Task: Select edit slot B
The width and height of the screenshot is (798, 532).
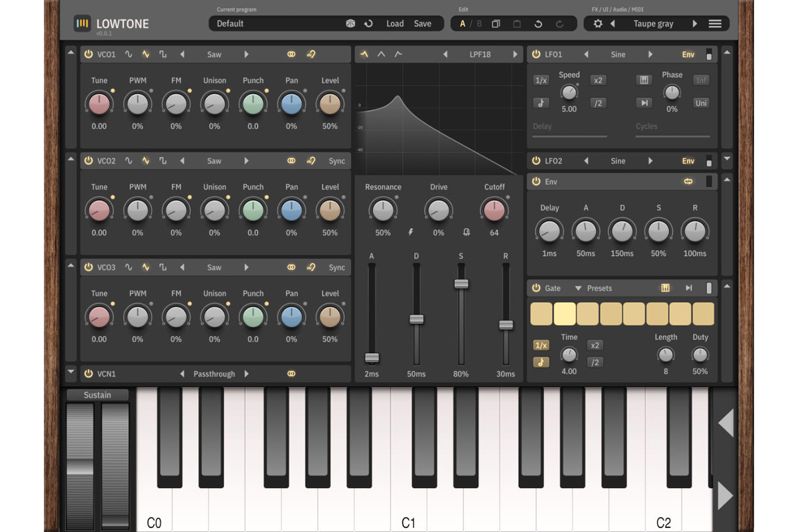Action: click(x=479, y=24)
